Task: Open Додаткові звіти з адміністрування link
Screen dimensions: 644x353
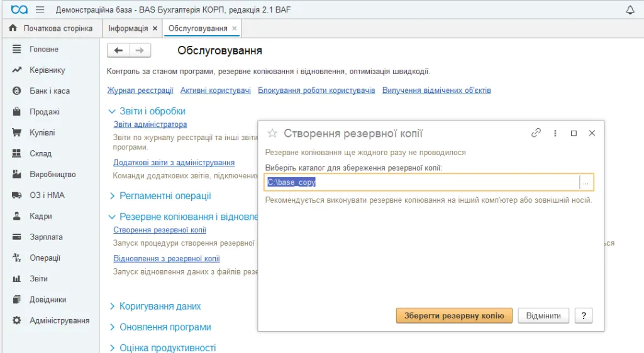Action: 174,163
